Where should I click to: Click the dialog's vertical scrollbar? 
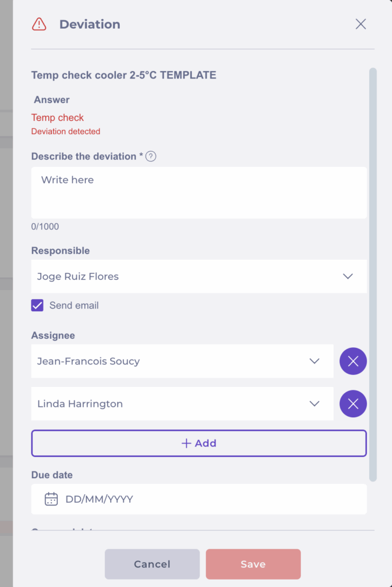(373, 274)
